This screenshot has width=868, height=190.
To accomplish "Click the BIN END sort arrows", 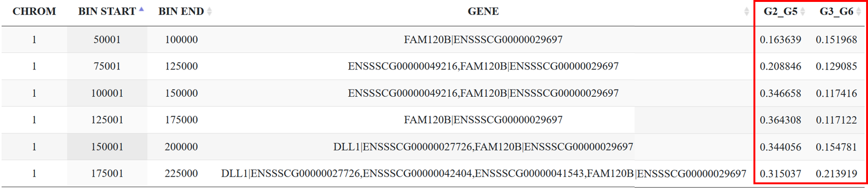I will (x=210, y=11).
